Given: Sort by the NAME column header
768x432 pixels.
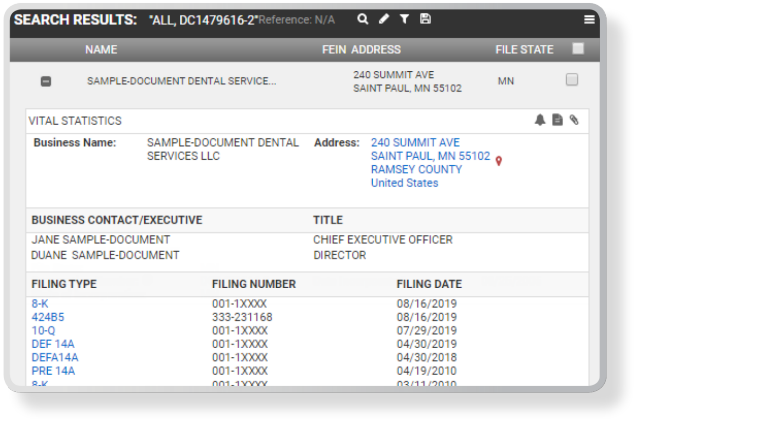Looking at the screenshot, I should [101, 49].
